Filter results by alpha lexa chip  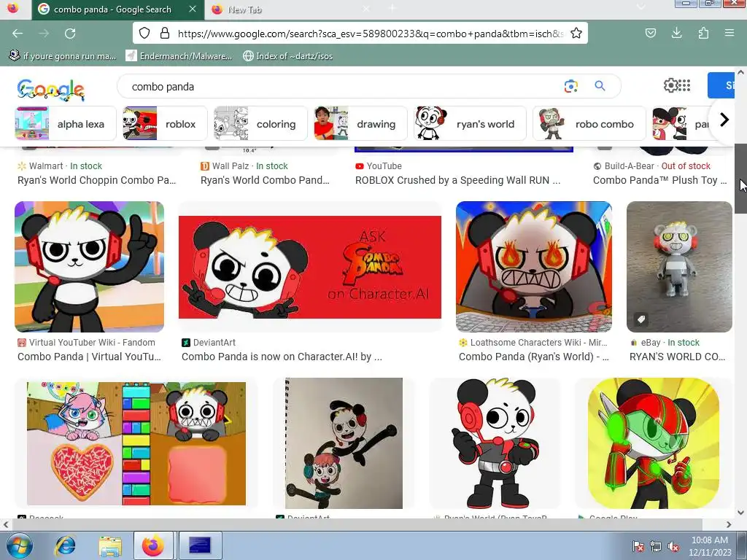(66, 124)
